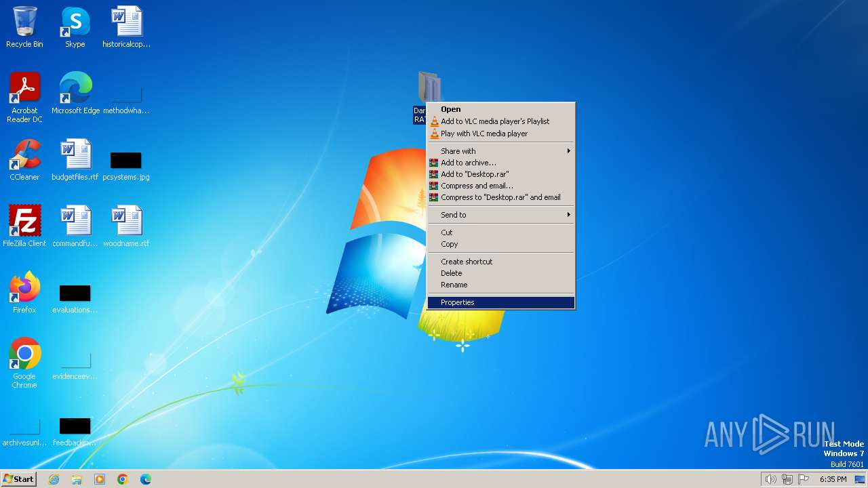Screen dimensions: 868x488
Task: Open the Recycle Bin icon
Action: click(x=24, y=27)
